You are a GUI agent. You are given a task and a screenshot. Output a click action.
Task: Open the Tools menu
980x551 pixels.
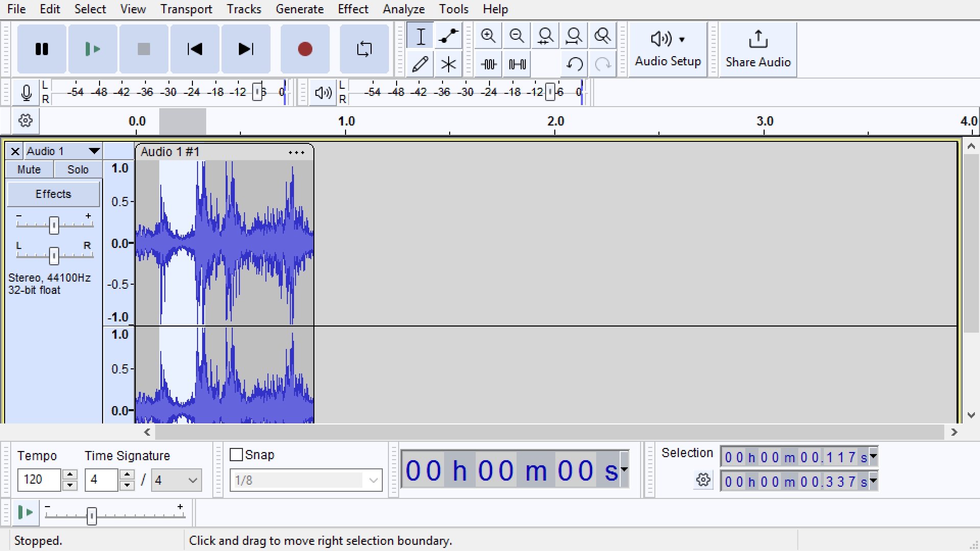point(454,9)
